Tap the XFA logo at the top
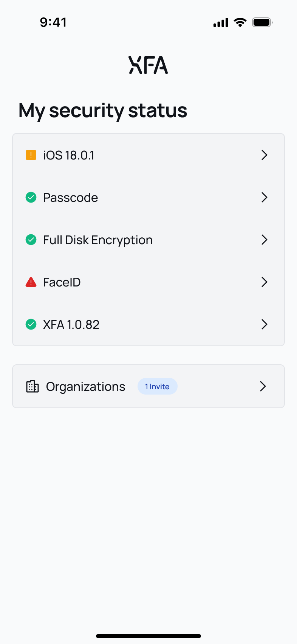Screen dimensions: 297x644 148,65
